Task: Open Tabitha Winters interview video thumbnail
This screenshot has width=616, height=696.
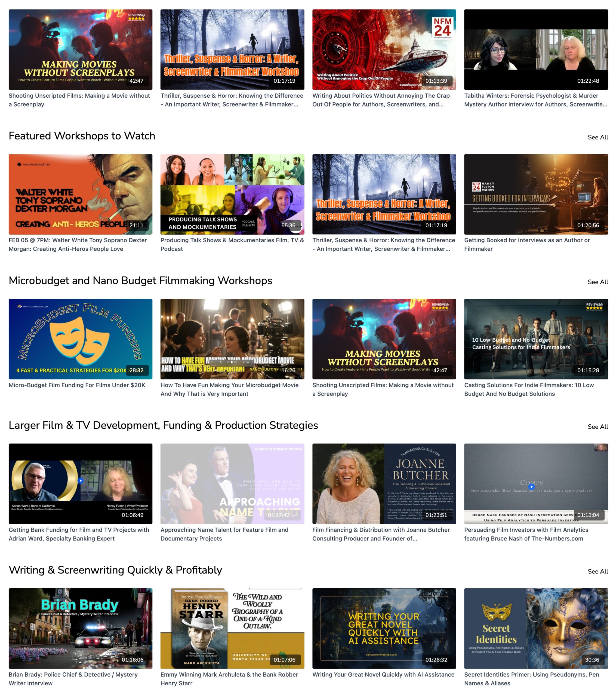Action: pos(535,49)
